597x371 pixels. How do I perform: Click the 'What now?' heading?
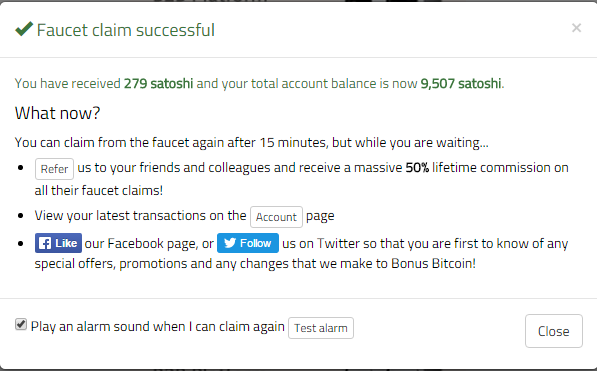(57, 113)
